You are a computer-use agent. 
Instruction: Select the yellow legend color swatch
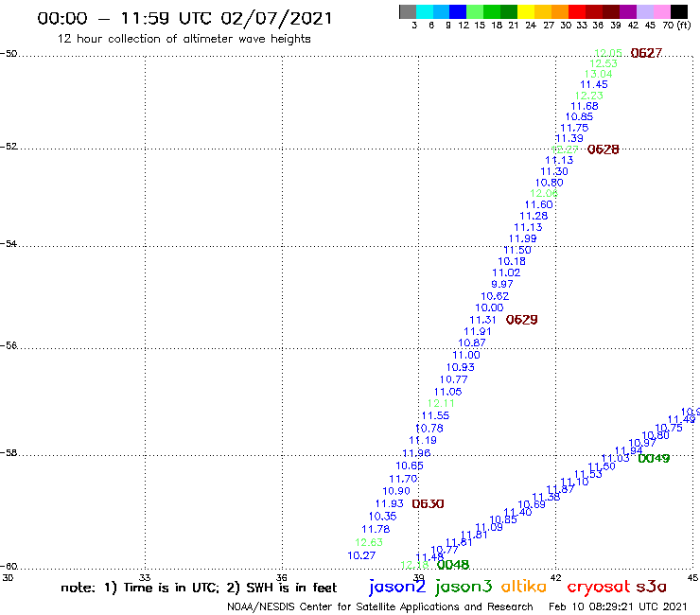click(x=526, y=11)
